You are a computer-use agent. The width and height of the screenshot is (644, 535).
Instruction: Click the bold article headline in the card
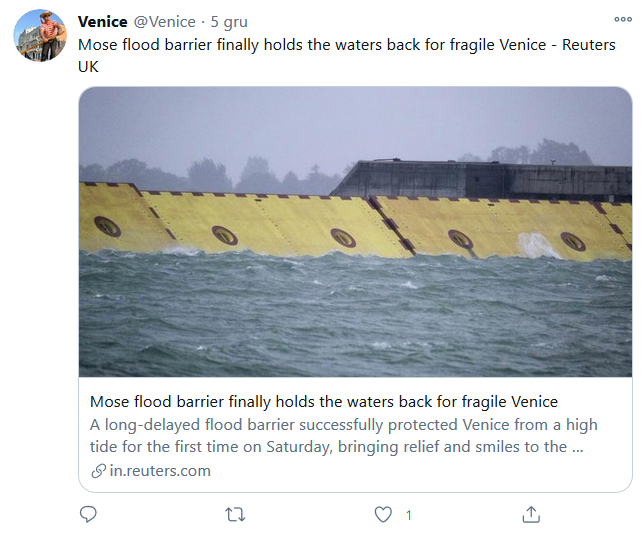coord(323,402)
